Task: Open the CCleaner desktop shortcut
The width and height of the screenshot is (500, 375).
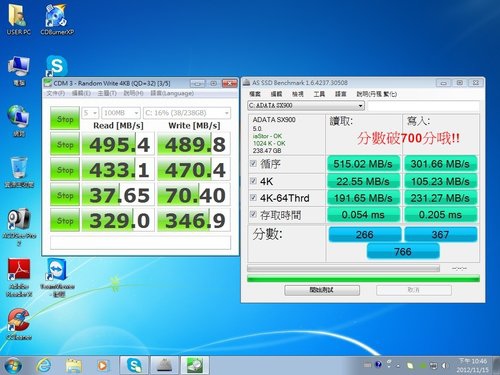Action: click(19, 324)
